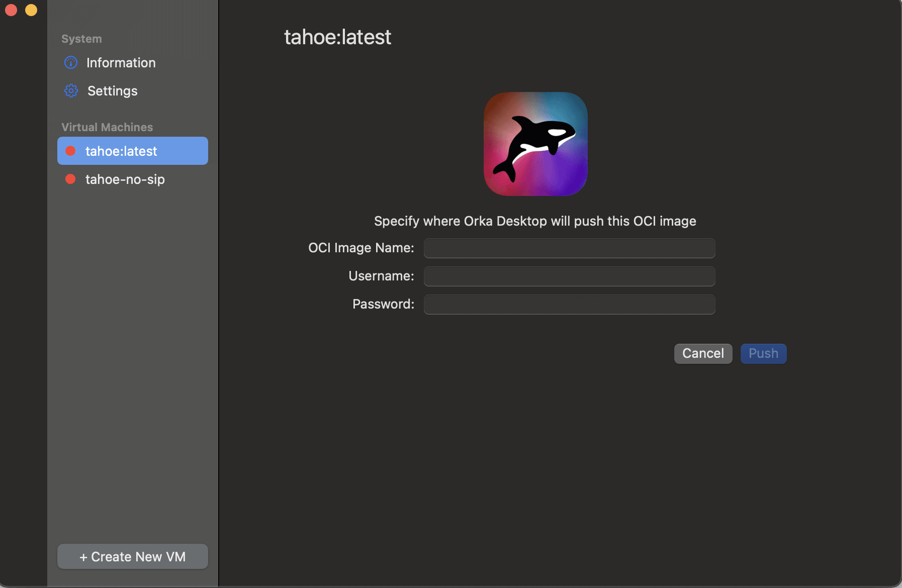Viewport: 902px width, 588px height.
Task: Focus the OCI Image Name field
Action: pyautogui.click(x=569, y=248)
